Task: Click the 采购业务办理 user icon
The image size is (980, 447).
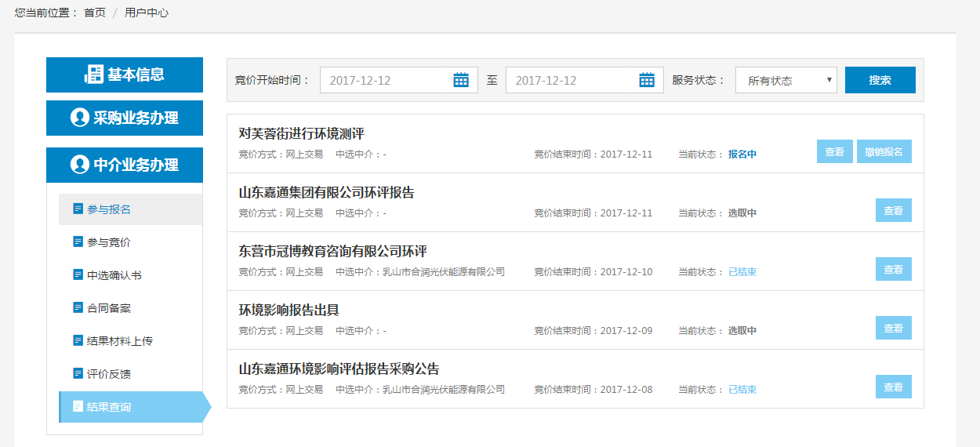Action: click(79, 118)
